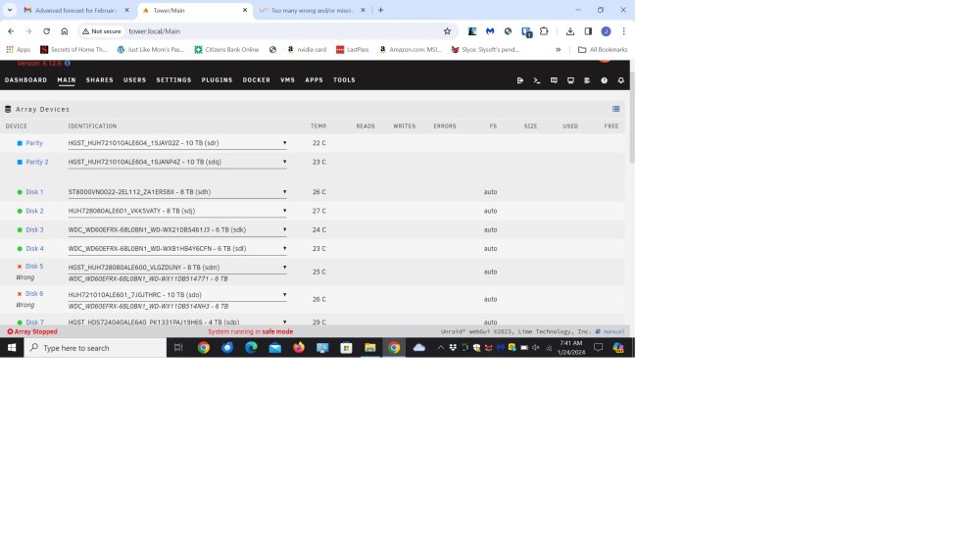Open the Disk 6 device link
Viewport: 980px width, 546px height.
pyautogui.click(x=34, y=293)
